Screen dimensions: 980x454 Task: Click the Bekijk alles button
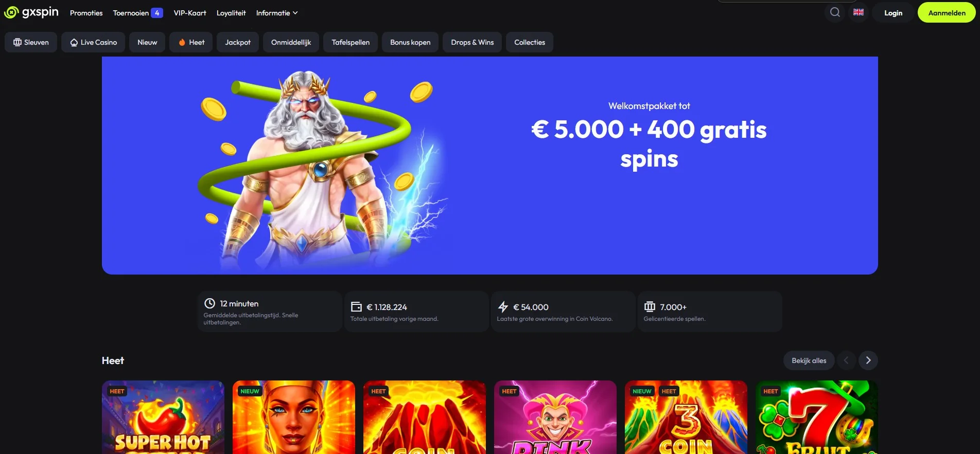[809, 360]
